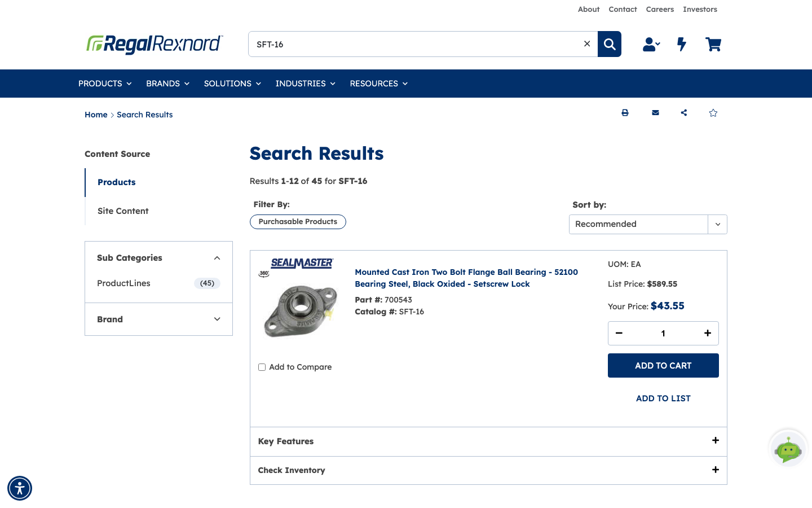Increase quantity with plus button
This screenshot has width=812, height=508.
pos(708,333)
